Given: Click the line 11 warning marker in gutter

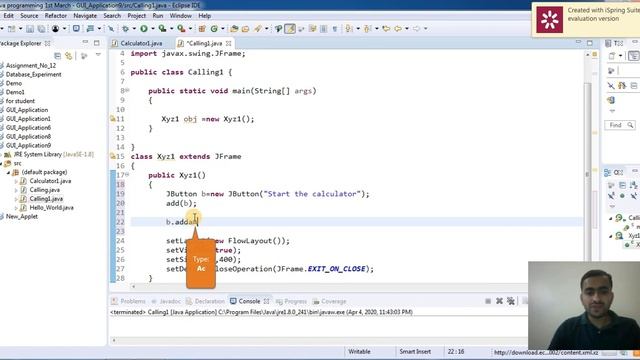Looking at the screenshot, I should [112, 119].
